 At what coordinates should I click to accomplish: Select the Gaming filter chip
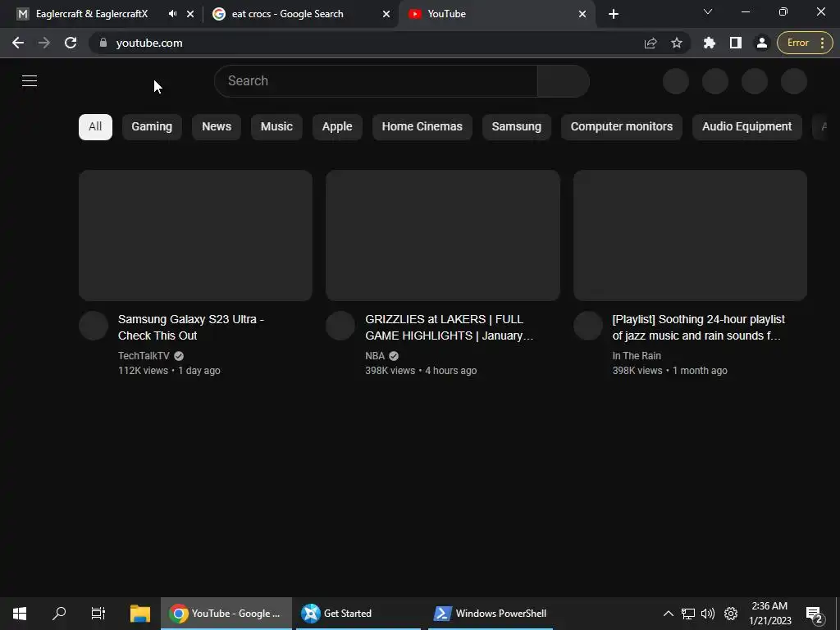152,127
